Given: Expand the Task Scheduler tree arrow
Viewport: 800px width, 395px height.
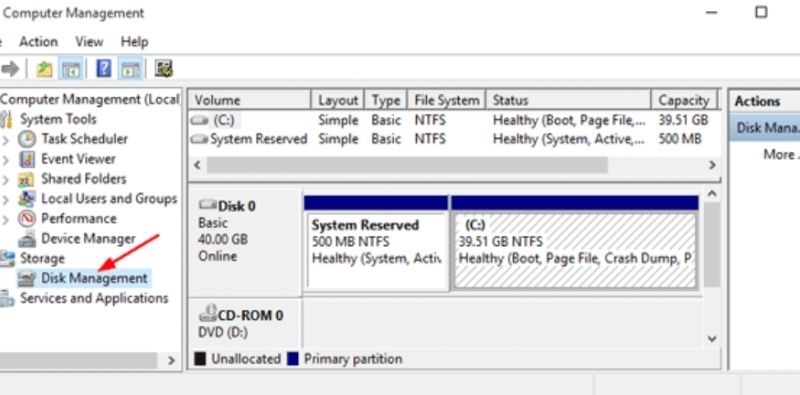Looking at the screenshot, I should 6,139.
